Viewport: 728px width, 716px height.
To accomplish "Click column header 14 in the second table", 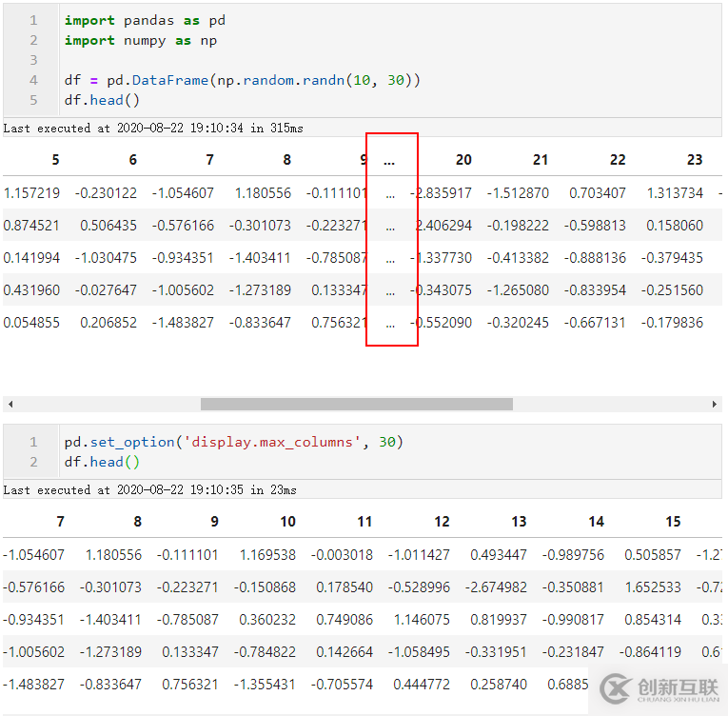I will coord(596,522).
